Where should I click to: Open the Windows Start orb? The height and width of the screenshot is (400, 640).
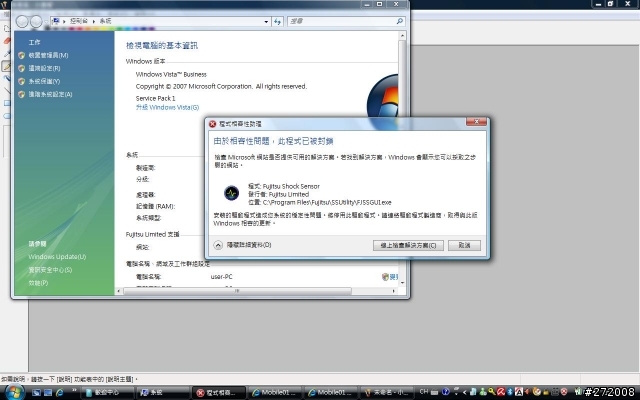pos(13,392)
